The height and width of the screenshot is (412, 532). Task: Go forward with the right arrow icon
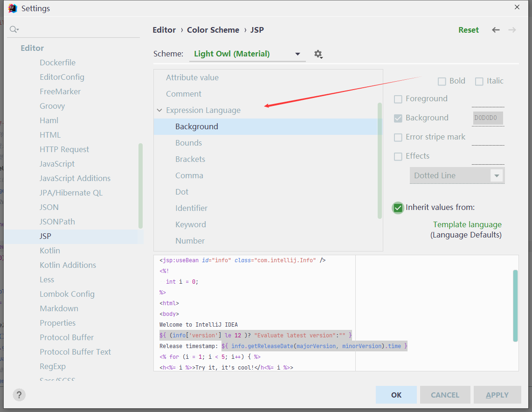tap(512, 30)
